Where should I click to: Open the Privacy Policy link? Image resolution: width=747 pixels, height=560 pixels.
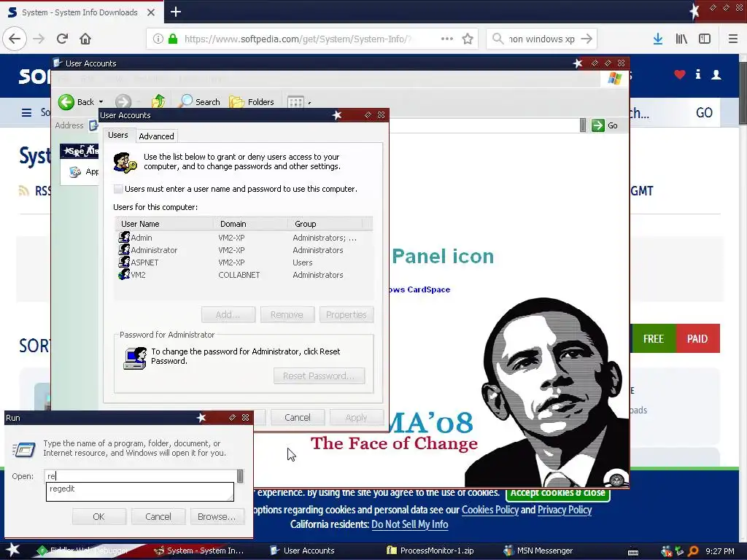pyautogui.click(x=565, y=510)
